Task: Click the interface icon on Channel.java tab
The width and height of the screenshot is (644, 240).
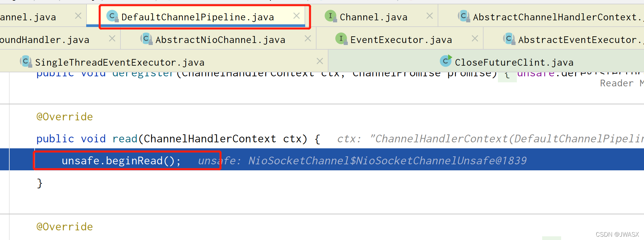Action: click(330, 16)
